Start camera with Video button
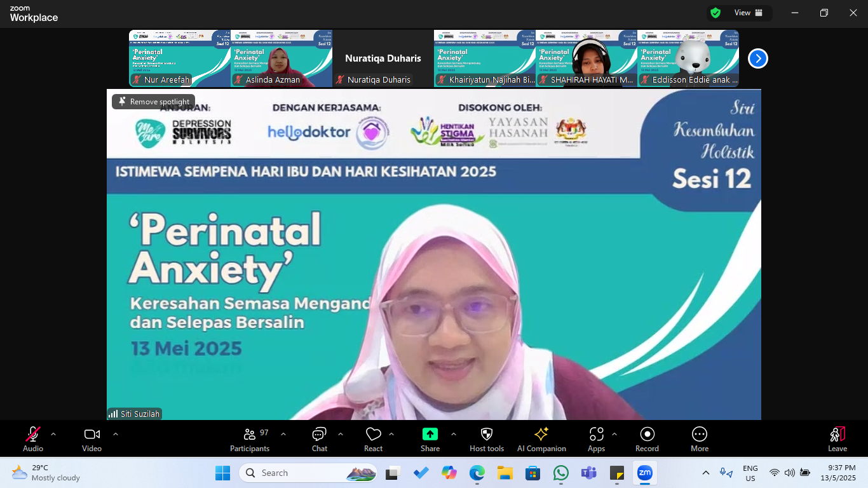 tap(92, 439)
